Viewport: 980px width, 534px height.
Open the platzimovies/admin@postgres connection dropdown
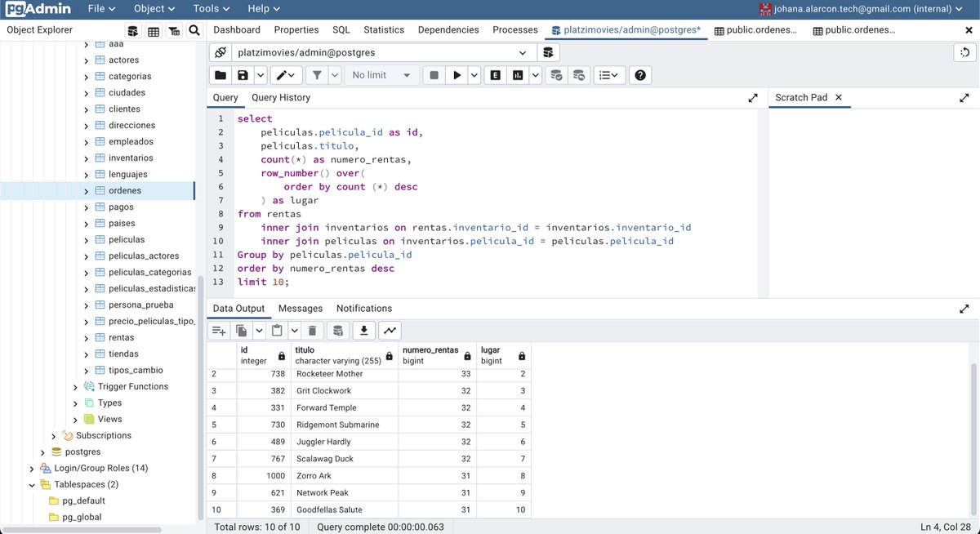click(x=384, y=52)
